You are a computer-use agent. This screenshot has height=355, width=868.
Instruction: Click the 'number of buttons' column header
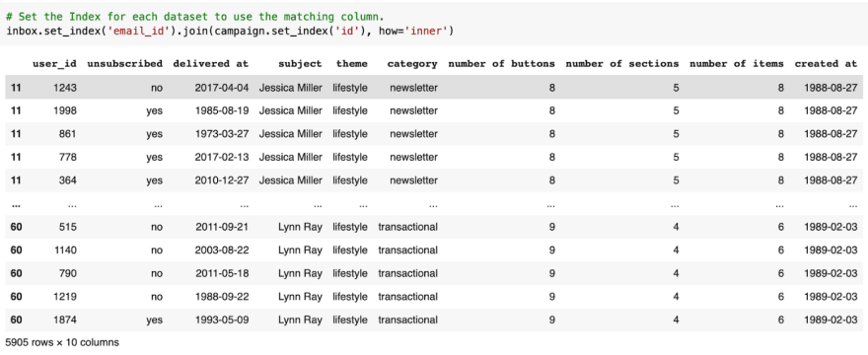pyautogui.click(x=501, y=64)
